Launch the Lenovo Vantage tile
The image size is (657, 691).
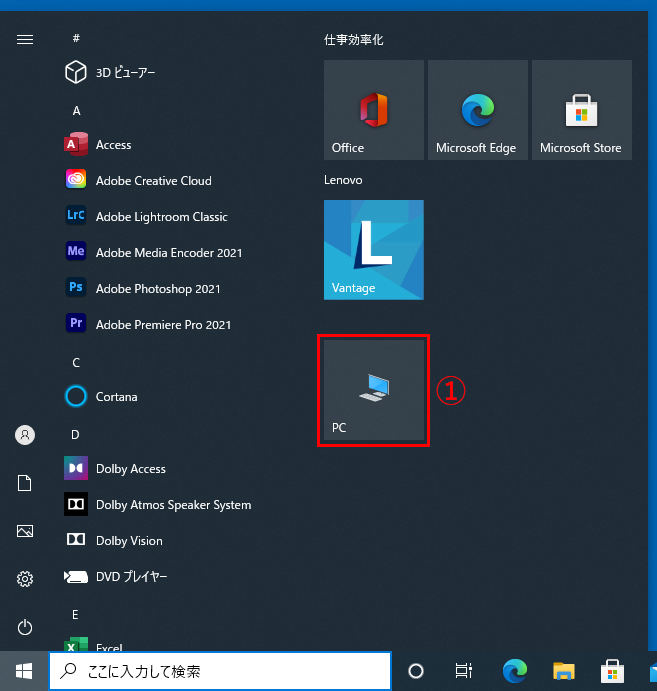pos(374,250)
